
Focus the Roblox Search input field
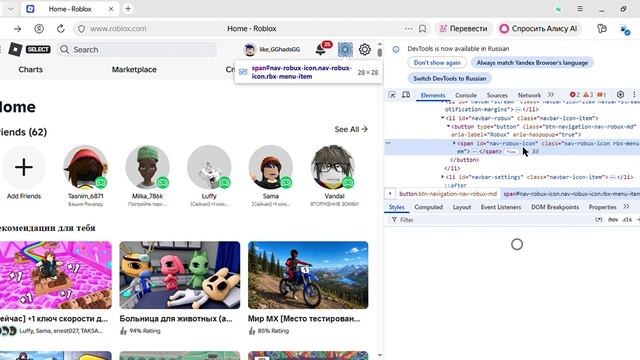tap(137, 49)
